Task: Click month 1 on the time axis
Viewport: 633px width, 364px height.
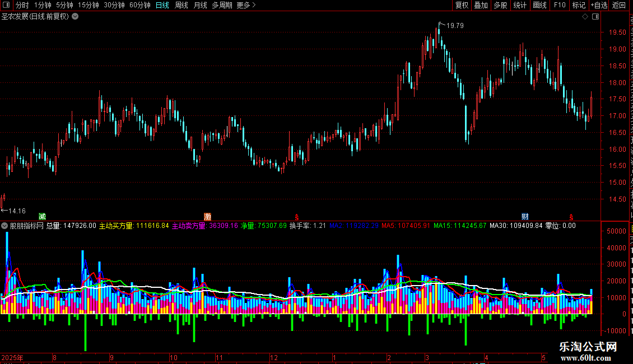Action: pos(334,357)
